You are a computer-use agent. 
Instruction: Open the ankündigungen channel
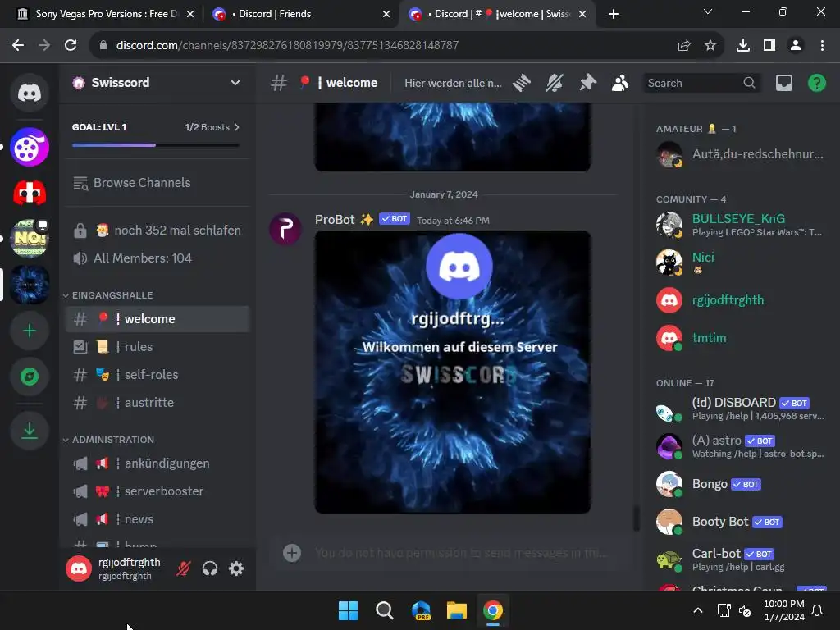tap(157, 463)
